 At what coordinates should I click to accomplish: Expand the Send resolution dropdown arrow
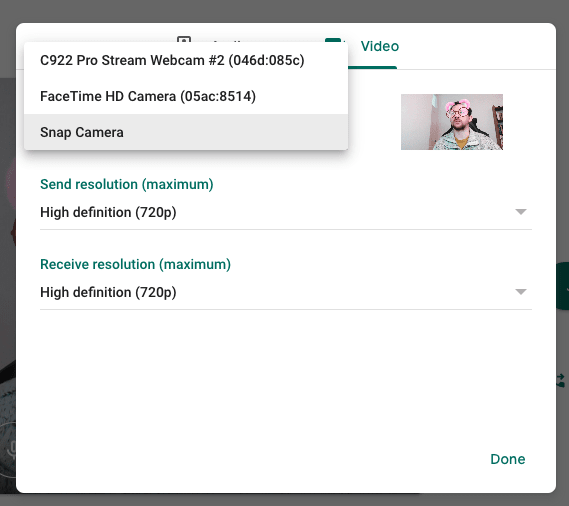(x=521, y=212)
